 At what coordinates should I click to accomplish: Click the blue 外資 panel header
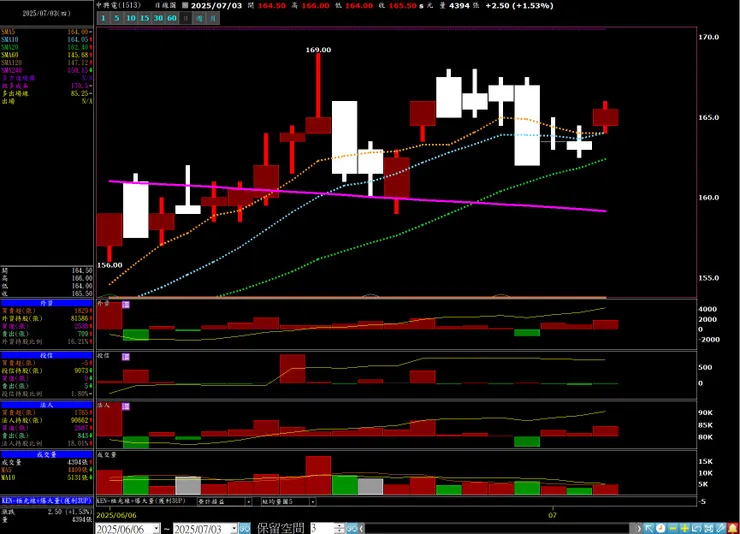tap(46, 303)
